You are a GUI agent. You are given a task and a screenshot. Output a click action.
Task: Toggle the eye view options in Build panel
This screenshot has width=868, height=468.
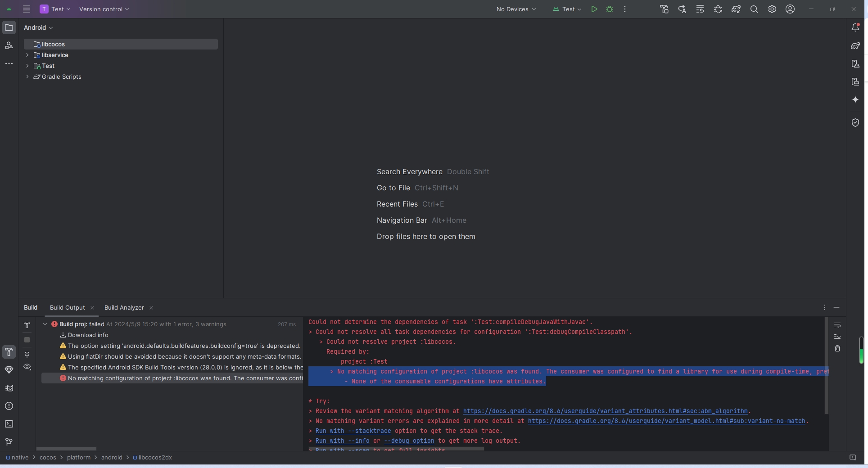27,367
